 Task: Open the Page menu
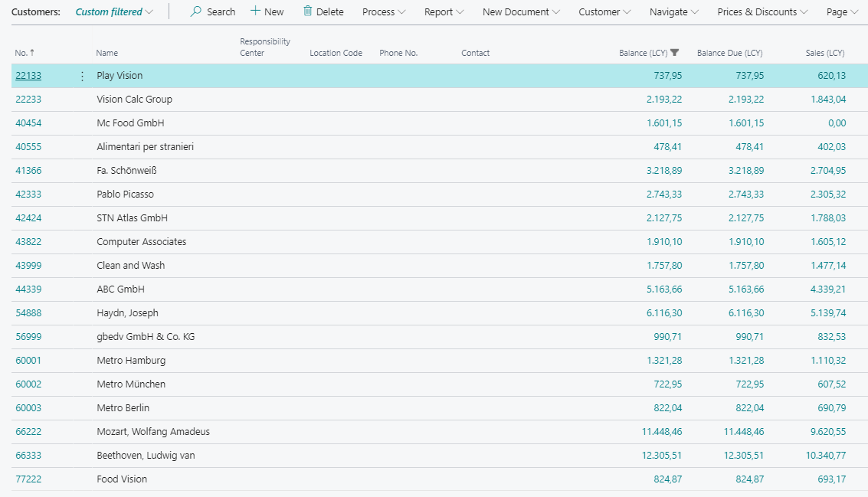click(841, 11)
